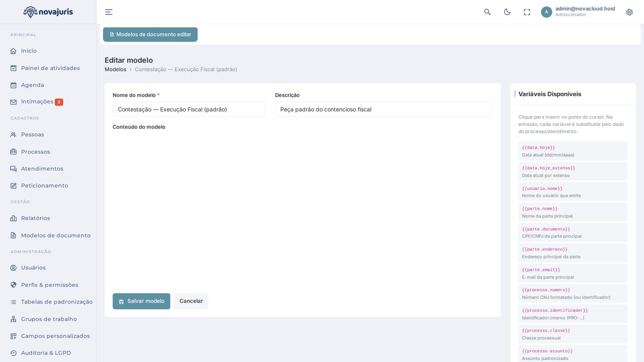This screenshot has width=644, height=362.
Task: Enter fullscreen mode icon
Action: point(527,12)
